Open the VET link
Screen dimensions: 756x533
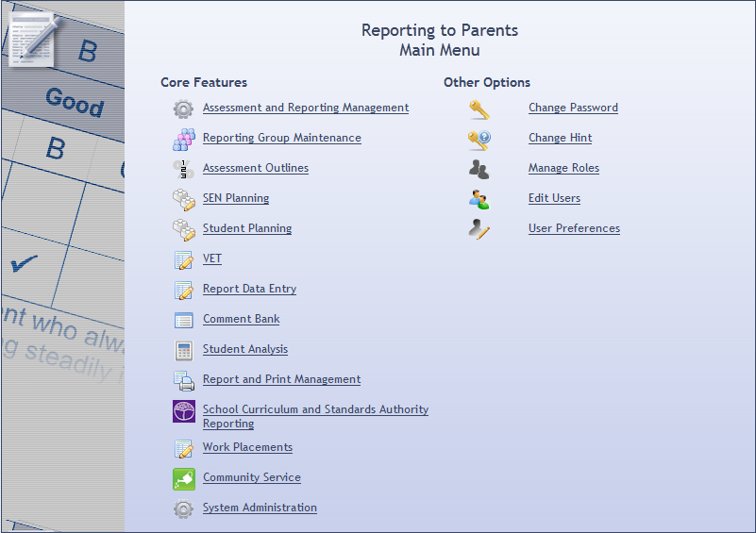coord(211,258)
